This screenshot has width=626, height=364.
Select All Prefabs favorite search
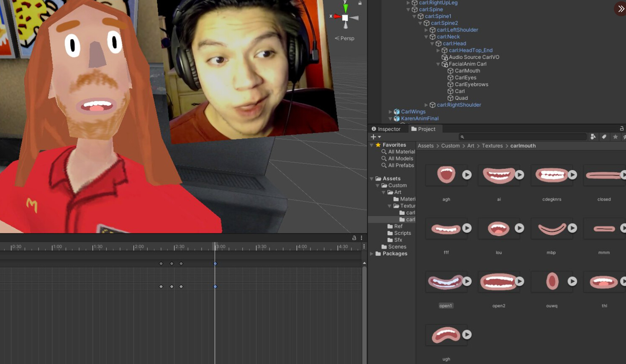(x=401, y=165)
